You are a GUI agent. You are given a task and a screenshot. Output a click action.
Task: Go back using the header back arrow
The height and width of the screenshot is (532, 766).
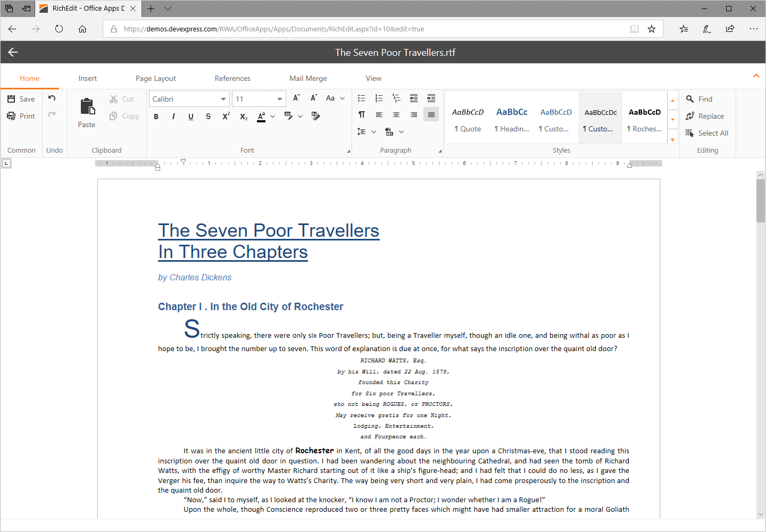[13, 52]
